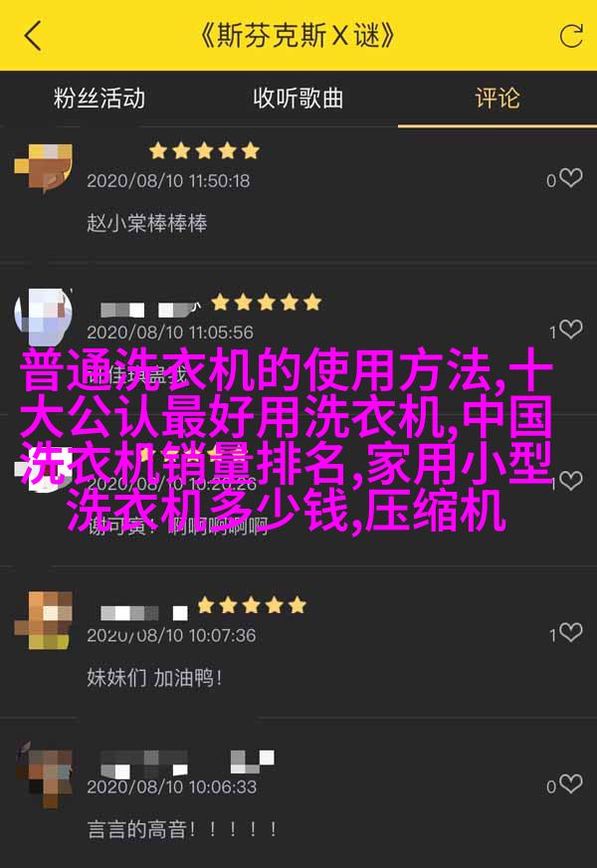Open the comment 赵小棠棒棒棒
597x868 pixels.
tap(146, 223)
